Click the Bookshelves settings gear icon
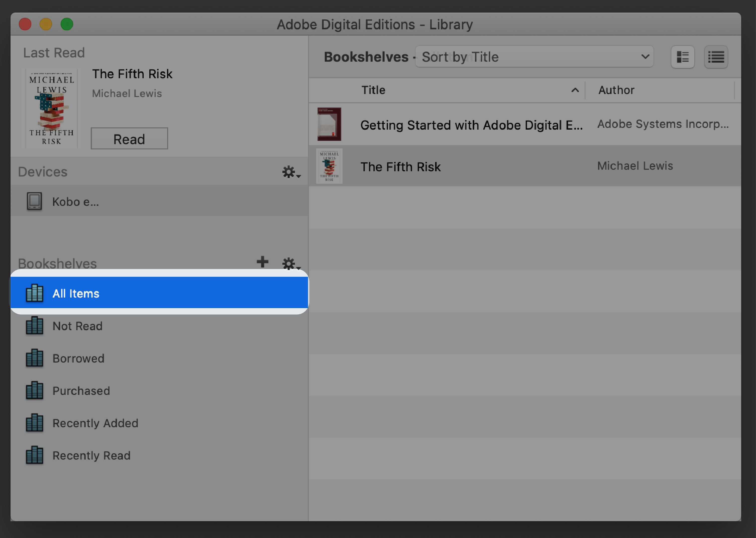This screenshot has height=538, width=756. 289,262
